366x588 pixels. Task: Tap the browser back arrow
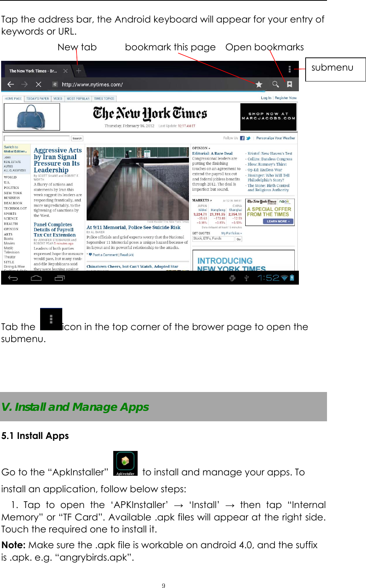click(11, 84)
